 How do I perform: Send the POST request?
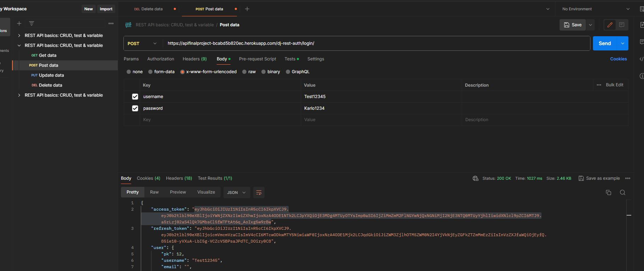[x=605, y=43]
